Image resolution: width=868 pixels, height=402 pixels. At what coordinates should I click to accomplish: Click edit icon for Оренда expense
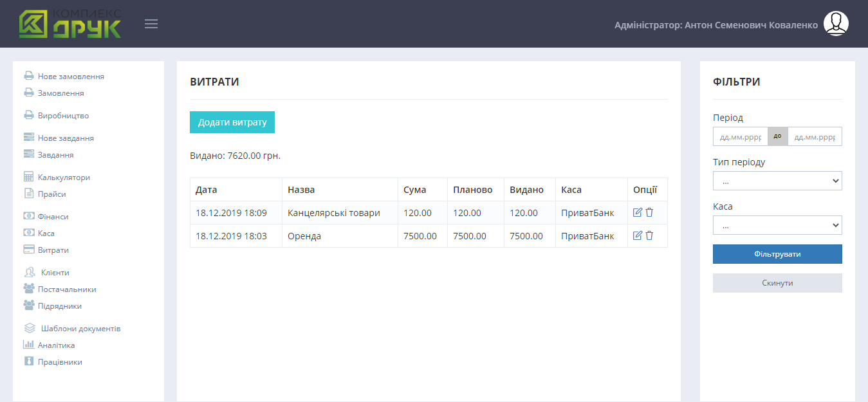638,235
